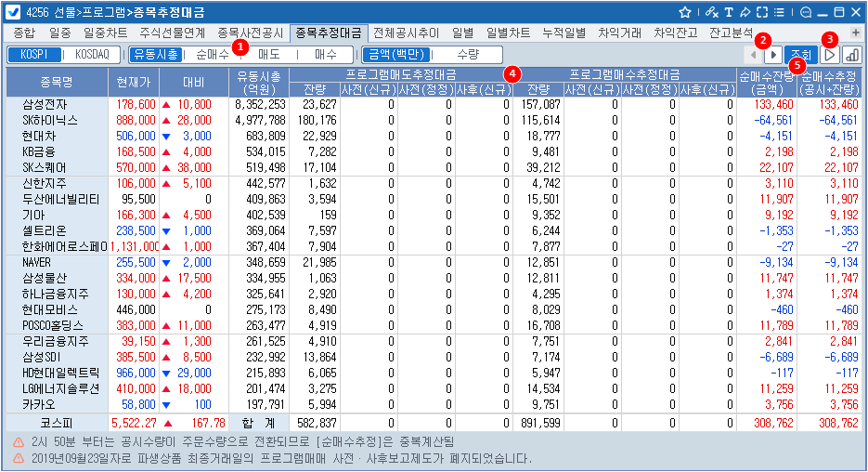
Task: Open the chat bubble icon in title bar
Action: click(805, 12)
